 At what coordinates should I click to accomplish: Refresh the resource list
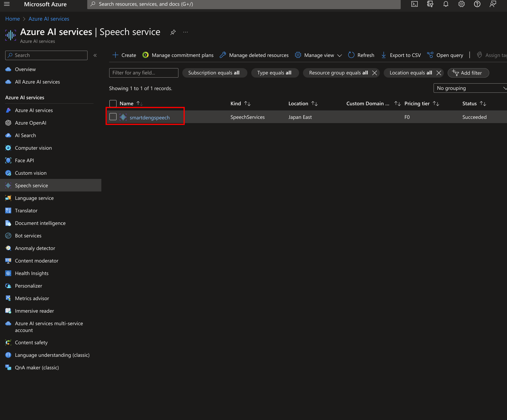click(x=361, y=55)
